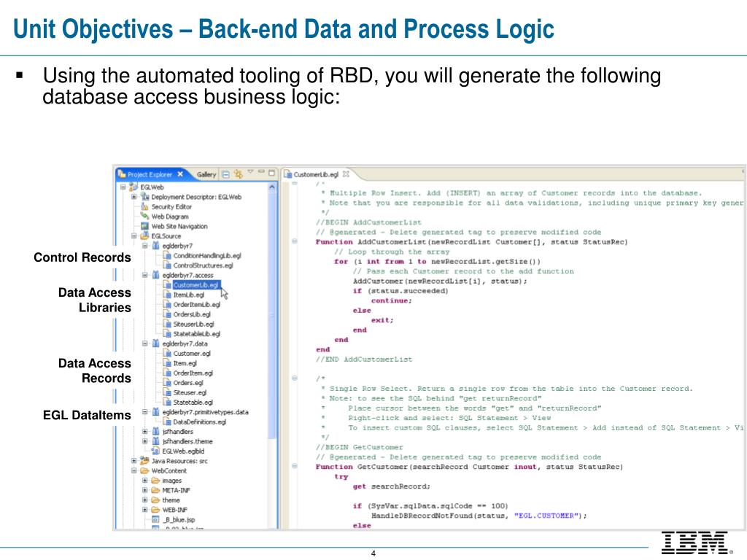Expand the Java Resources: src node
This screenshot has height=560, width=747.
(134, 461)
